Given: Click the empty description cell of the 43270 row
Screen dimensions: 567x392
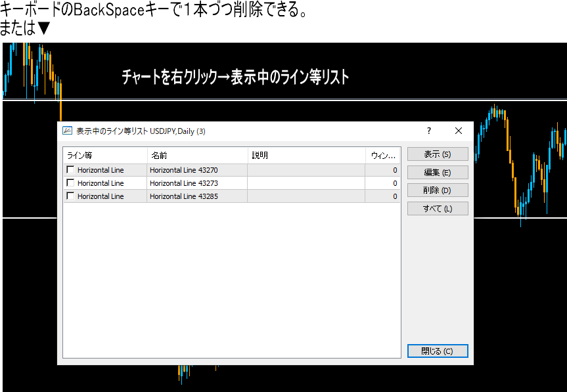Looking at the screenshot, I should click(306, 170).
